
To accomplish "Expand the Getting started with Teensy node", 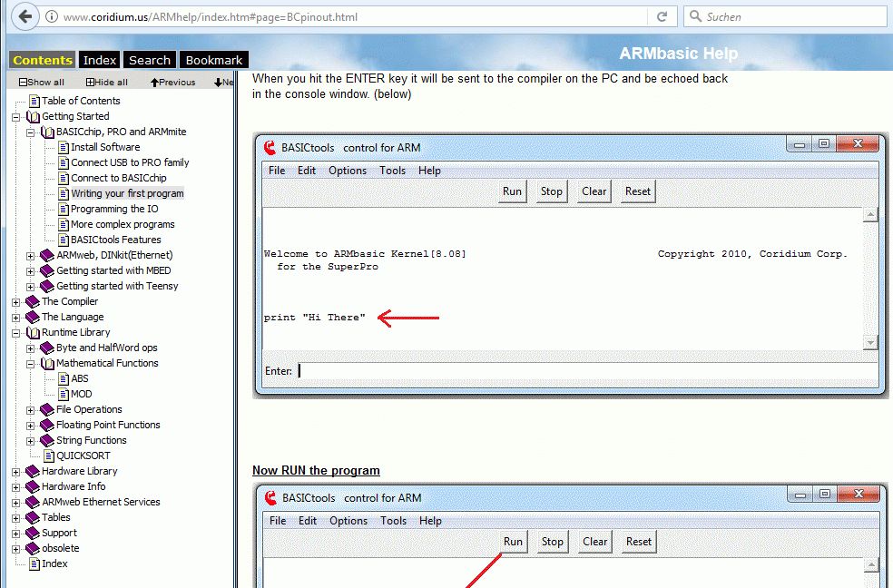I will [30, 287].
